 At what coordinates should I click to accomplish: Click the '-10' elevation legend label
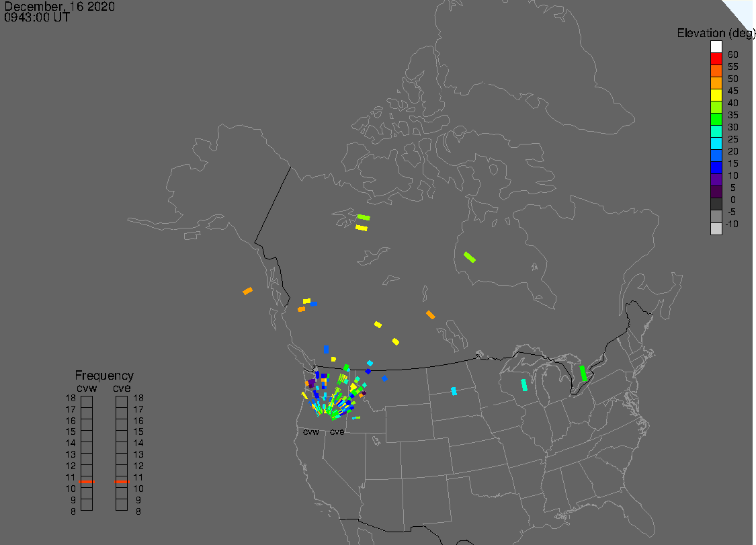click(732, 224)
